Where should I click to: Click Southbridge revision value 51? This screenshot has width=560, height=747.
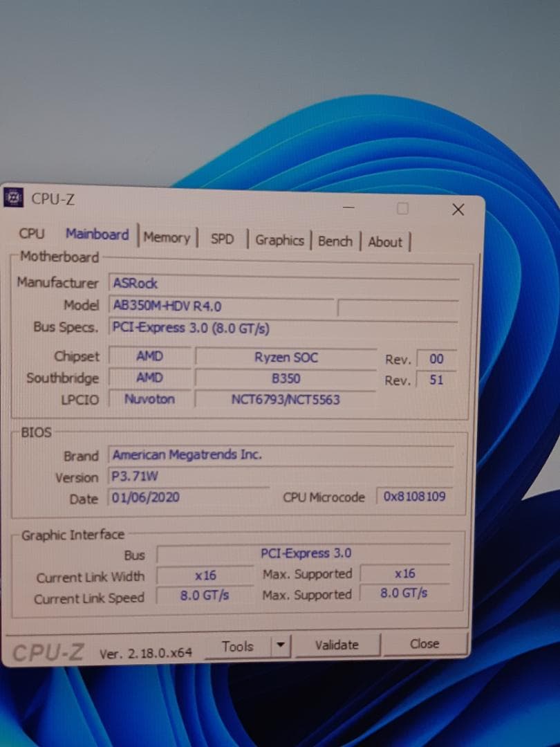point(437,380)
